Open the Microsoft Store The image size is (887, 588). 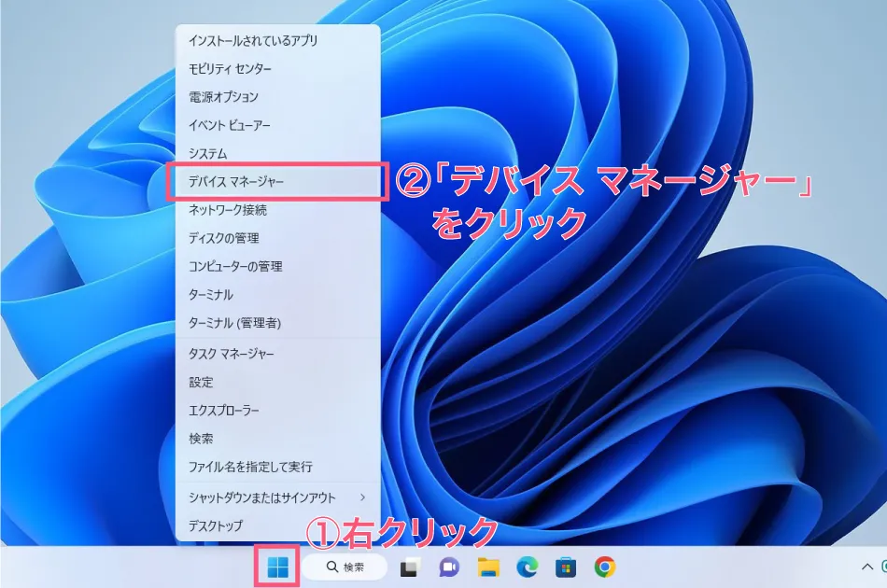point(566,567)
